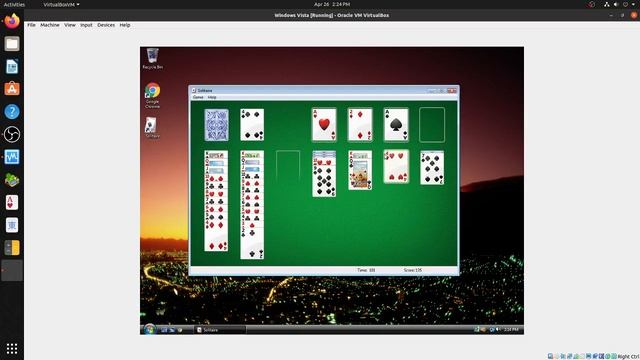The height and width of the screenshot is (360, 640).
Task: Select the 9 of spades tableau card
Action: click(324, 181)
